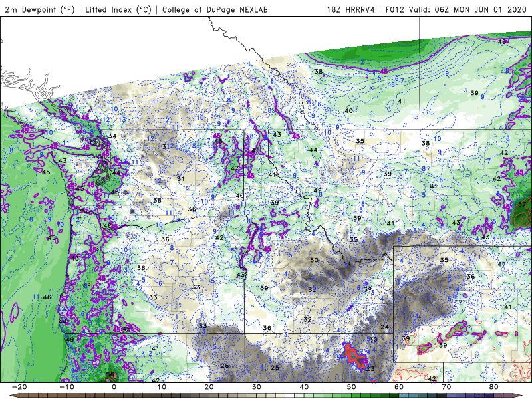Image resolution: width=532 pixels, height=399 pixels.
Task: Click the -20 label on the color scale
Action: tap(19, 387)
